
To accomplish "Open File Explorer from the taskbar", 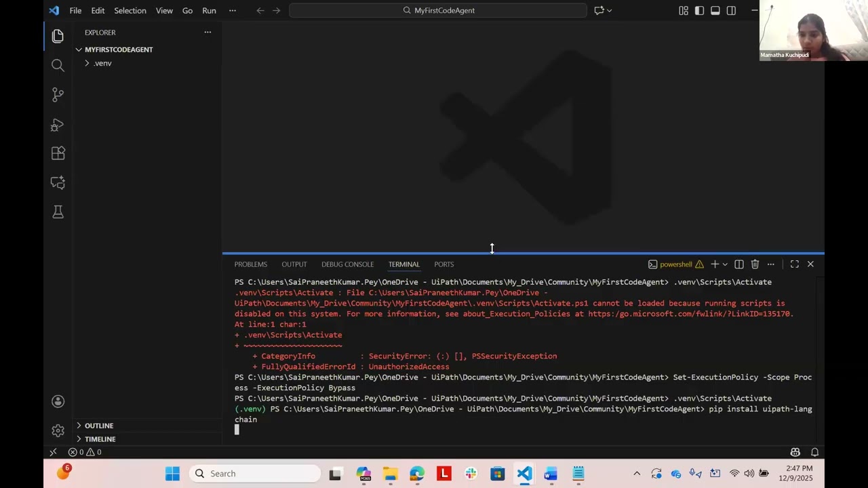I will (x=390, y=474).
